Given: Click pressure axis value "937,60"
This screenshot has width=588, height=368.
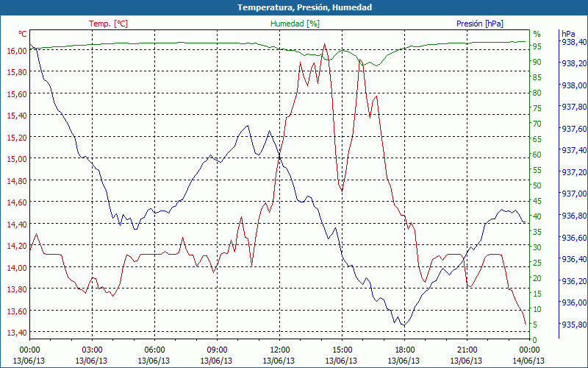Looking at the screenshot, I should point(574,129).
